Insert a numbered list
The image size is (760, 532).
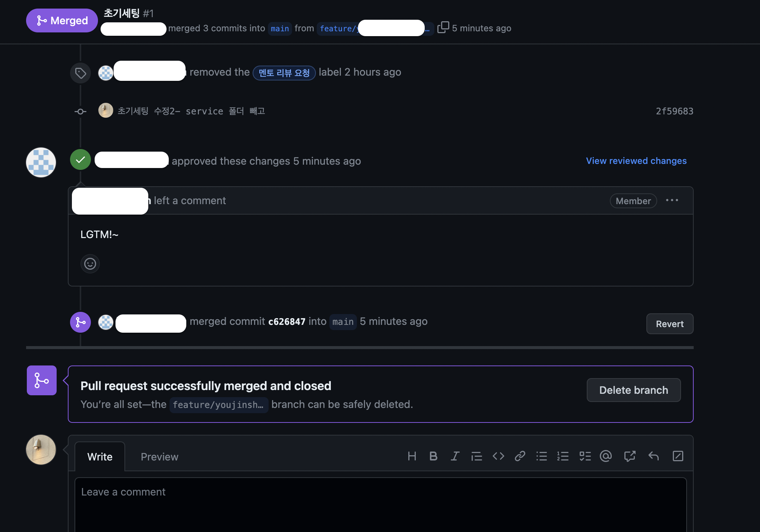tap(563, 456)
